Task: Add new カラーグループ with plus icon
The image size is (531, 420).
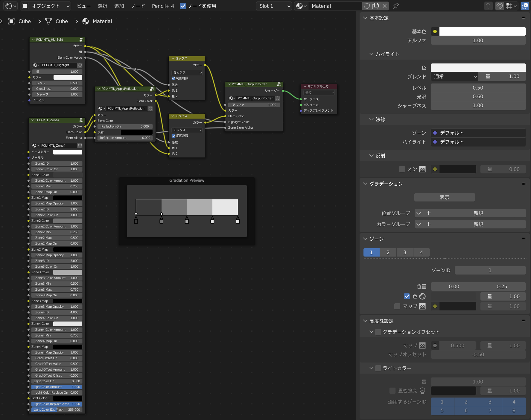Action: 428,224
